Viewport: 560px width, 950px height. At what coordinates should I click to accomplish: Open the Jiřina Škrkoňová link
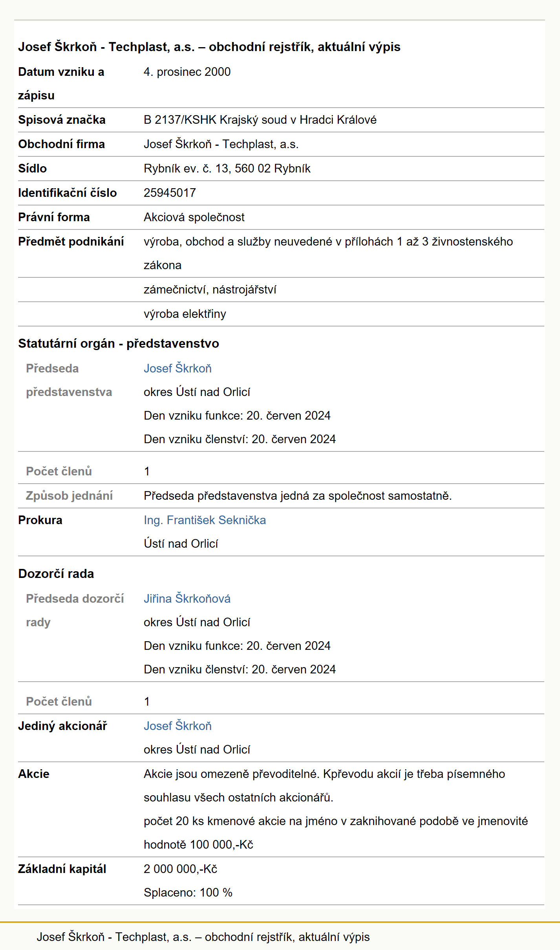[187, 599]
